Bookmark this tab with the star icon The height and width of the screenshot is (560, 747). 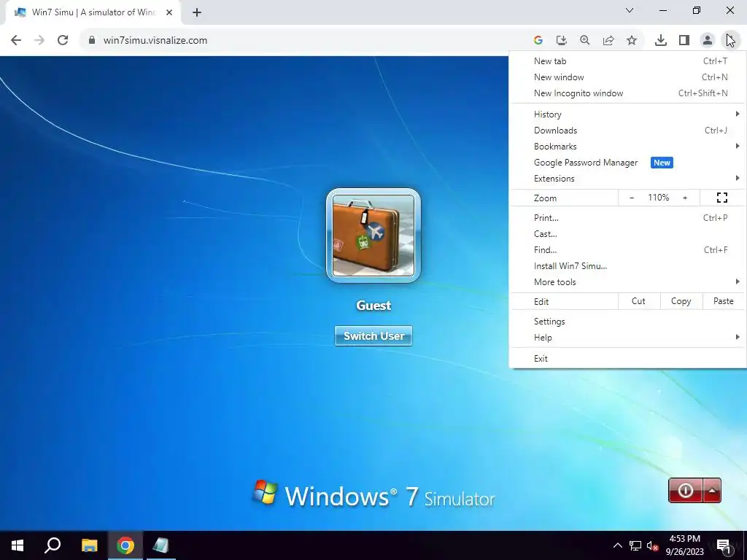click(632, 41)
